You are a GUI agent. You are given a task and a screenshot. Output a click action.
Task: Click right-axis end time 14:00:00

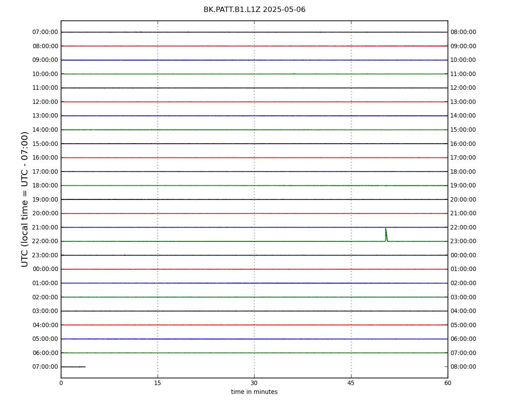(x=463, y=116)
